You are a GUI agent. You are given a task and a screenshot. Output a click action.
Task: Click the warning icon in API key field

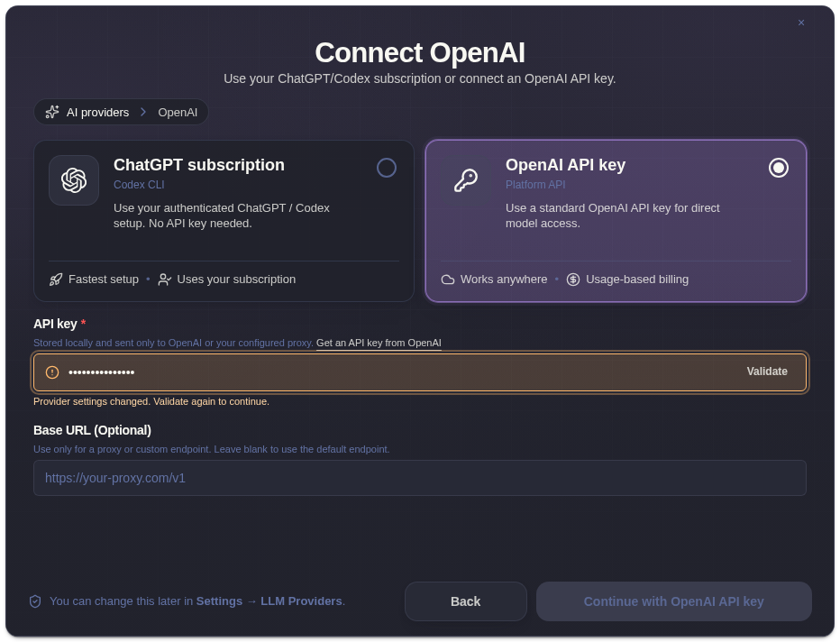coord(52,371)
